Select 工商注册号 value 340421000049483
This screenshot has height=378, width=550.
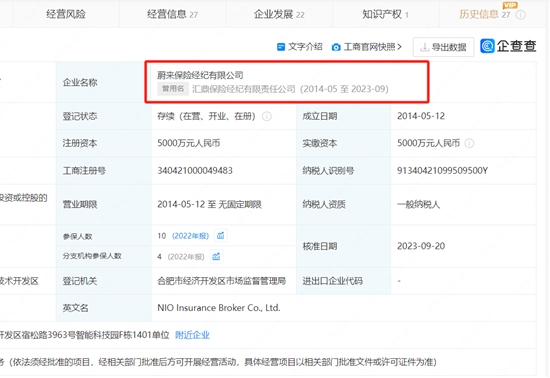click(x=195, y=171)
